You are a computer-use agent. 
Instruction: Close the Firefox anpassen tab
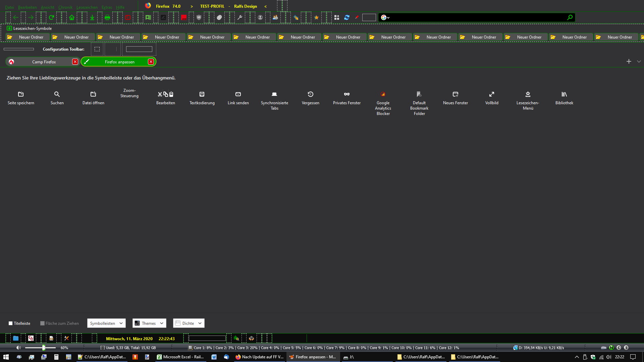click(151, 62)
